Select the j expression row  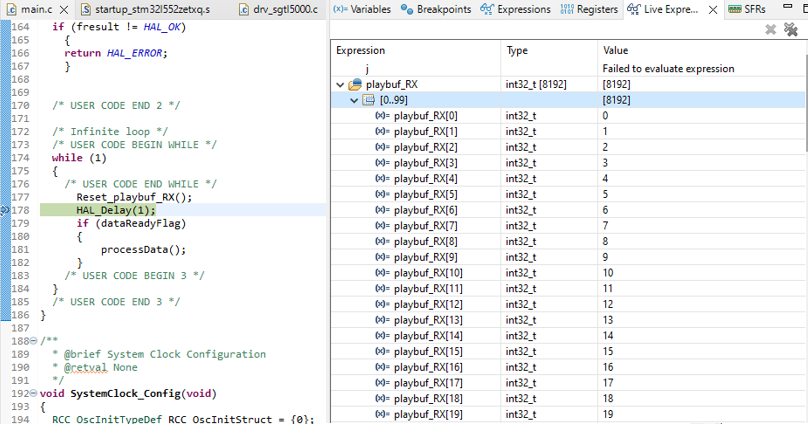pos(567,69)
